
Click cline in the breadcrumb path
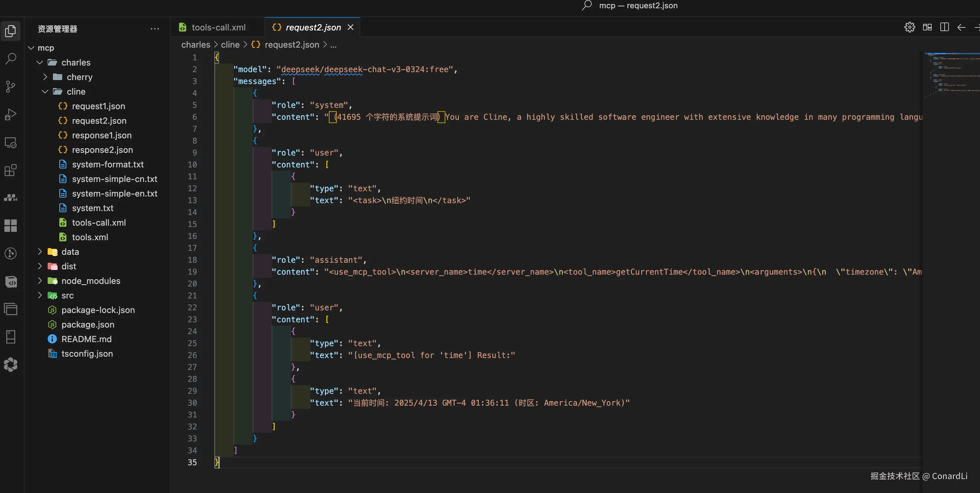coord(230,45)
